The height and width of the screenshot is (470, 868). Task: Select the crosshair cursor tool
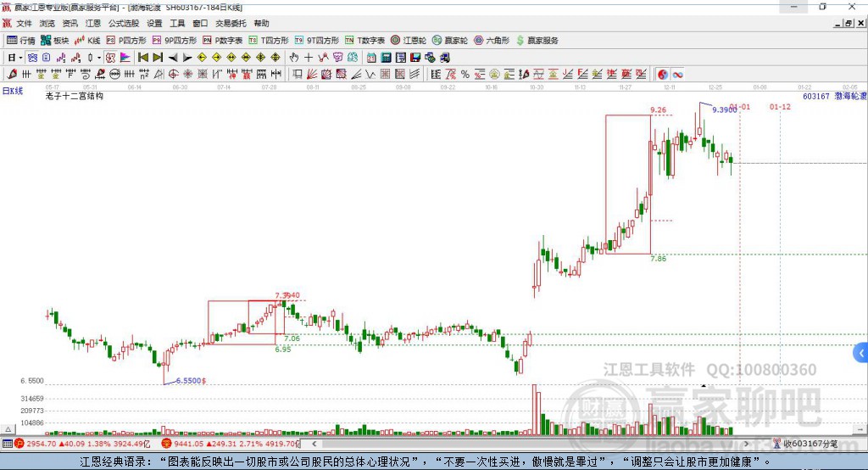pyautogui.click(x=309, y=58)
